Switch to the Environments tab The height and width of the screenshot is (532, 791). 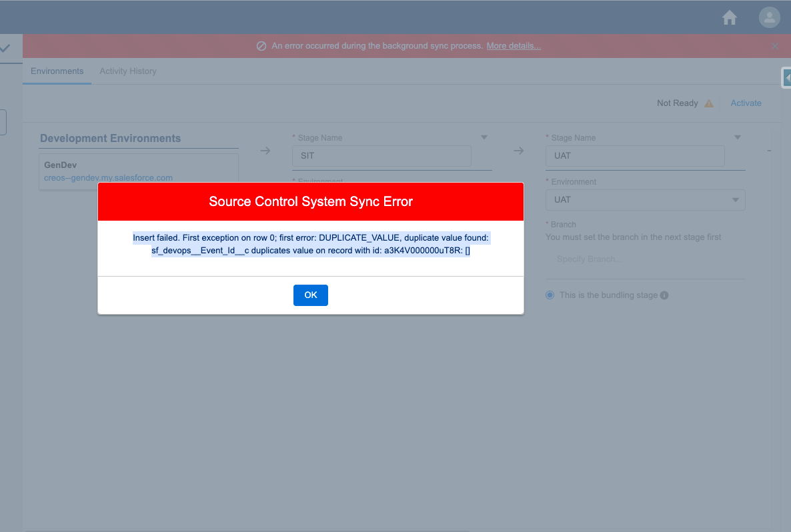[x=57, y=71]
